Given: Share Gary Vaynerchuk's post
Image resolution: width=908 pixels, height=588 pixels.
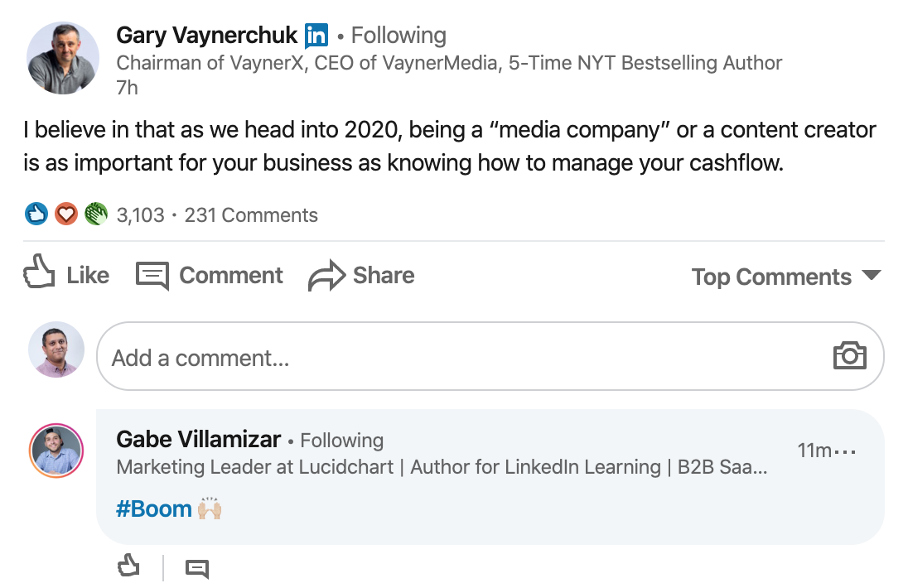Looking at the screenshot, I should point(361,275).
